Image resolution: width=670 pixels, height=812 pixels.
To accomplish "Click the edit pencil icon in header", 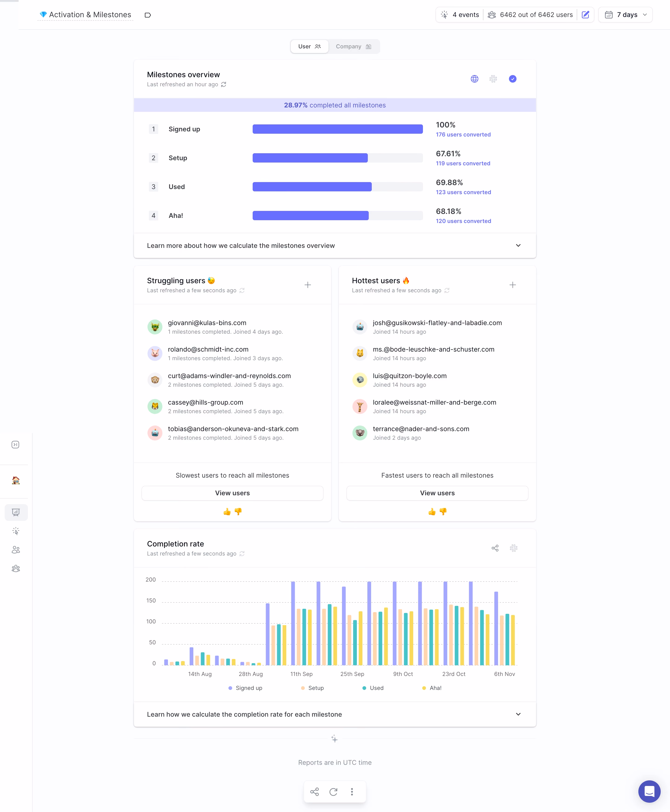I will pos(585,15).
